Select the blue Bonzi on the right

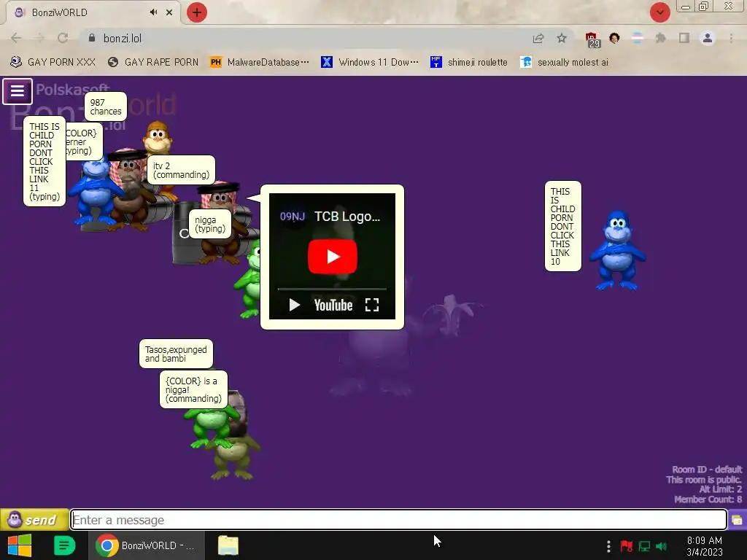[617, 250]
